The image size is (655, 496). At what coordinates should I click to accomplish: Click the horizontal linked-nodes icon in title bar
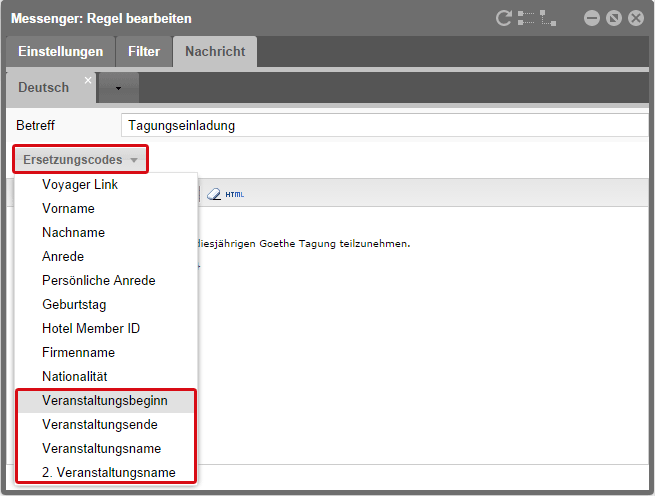[x=526, y=18]
